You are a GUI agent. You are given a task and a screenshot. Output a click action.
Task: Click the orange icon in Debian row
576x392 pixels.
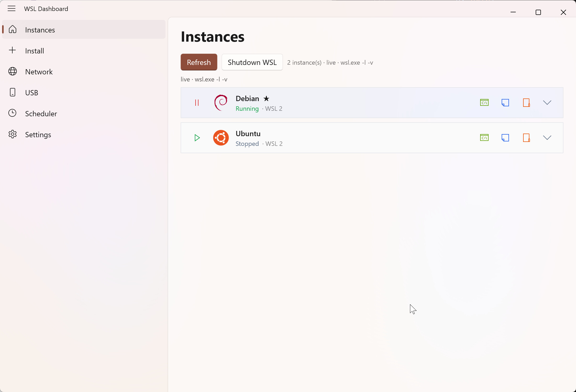pos(526,102)
